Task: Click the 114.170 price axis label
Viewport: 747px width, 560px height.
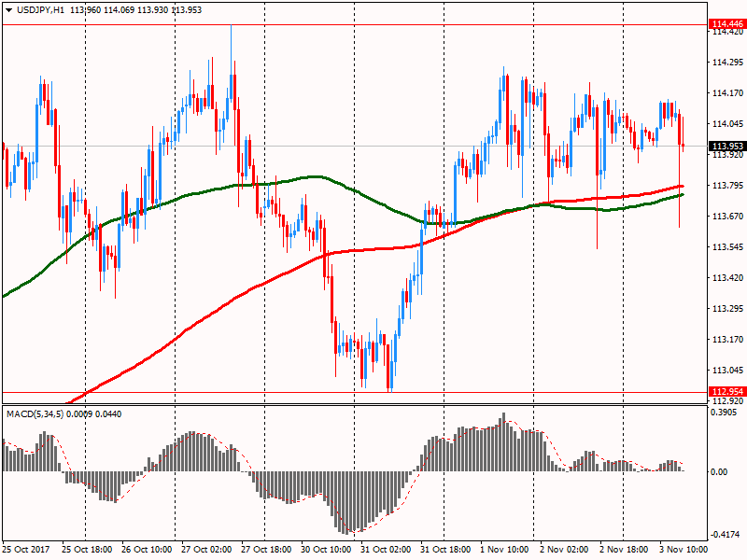Action: pos(727,92)
